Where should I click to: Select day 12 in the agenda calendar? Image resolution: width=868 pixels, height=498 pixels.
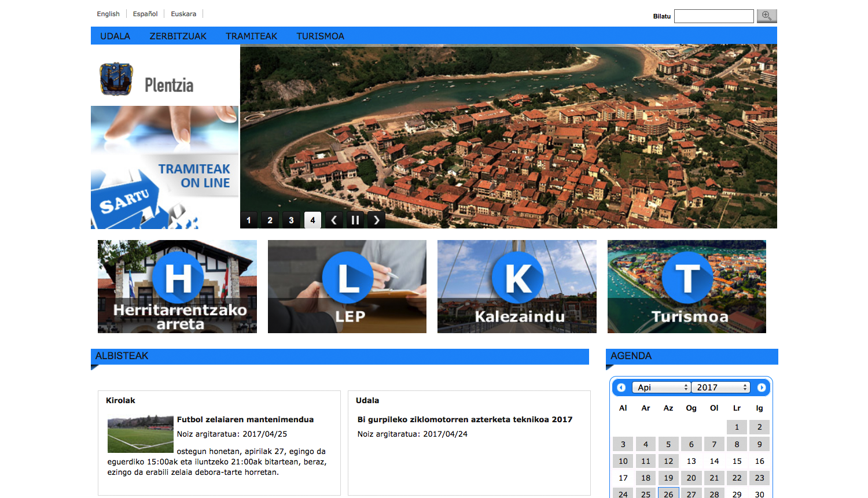668,461
